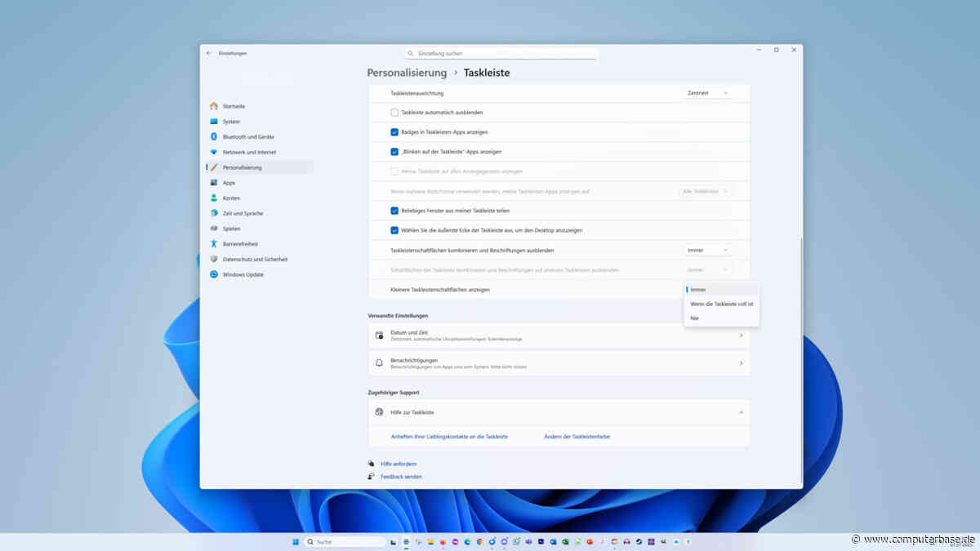Click the Benachrichtigungen bell icon
Image resolution: width=980 pixels, height=551 pixels.
[x=379, y=363]
